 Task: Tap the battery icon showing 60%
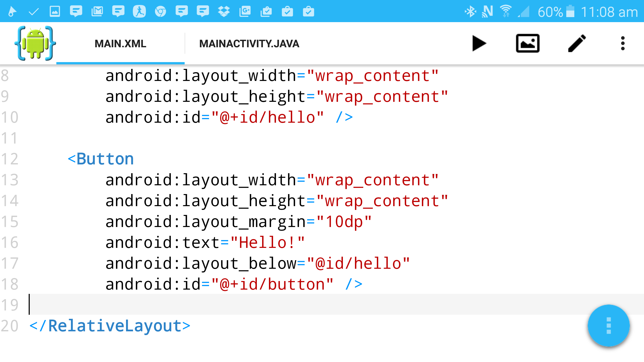tap(570, 12)
